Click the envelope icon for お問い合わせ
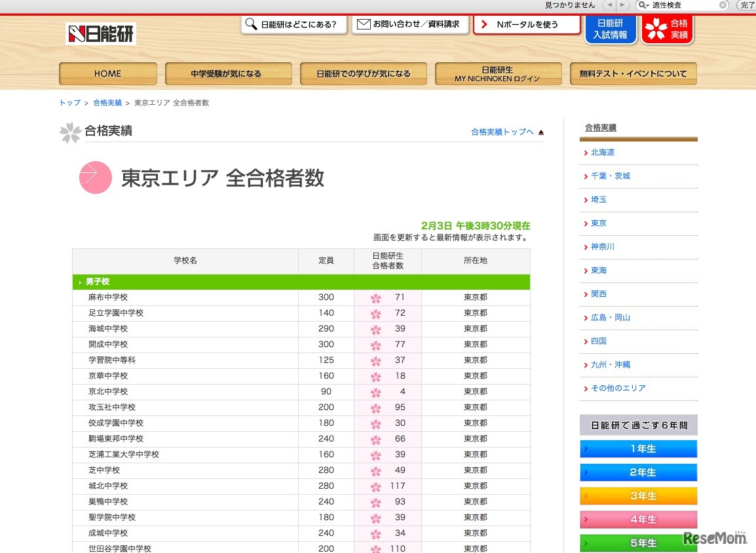The width and height of the screenshot is (756, 553). [x=363, y=25]
